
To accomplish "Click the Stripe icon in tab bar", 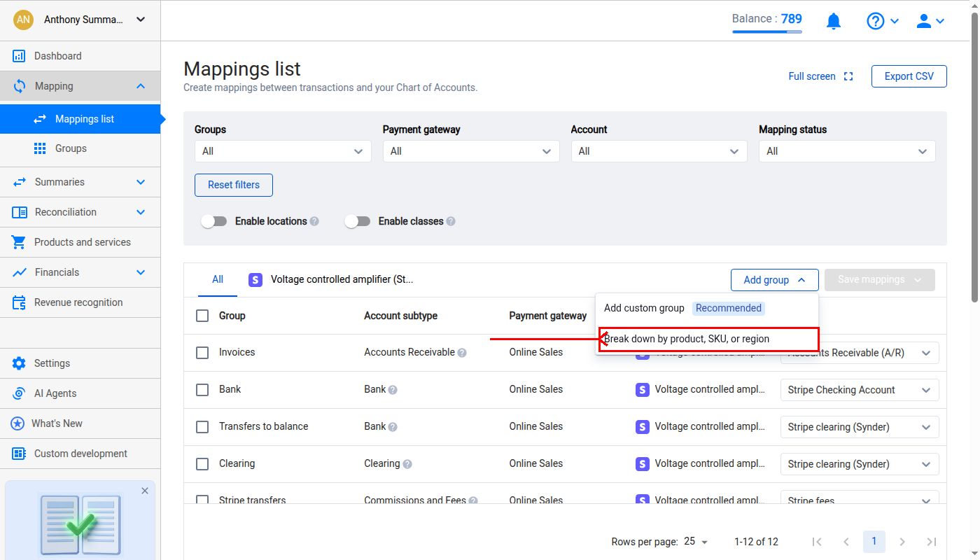I will pyautogui.click(x=255, y=280).
